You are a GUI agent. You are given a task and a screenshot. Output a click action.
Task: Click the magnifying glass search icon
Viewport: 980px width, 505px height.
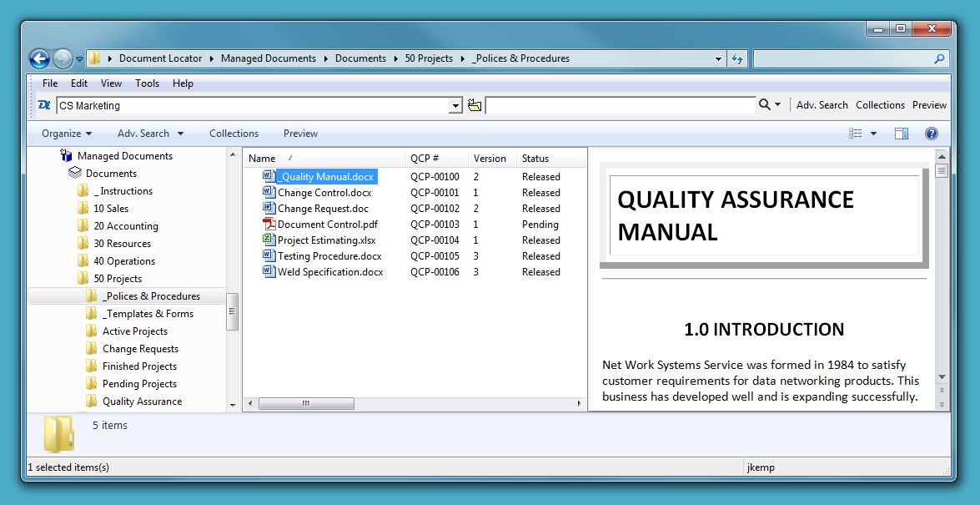click(764, 105)
